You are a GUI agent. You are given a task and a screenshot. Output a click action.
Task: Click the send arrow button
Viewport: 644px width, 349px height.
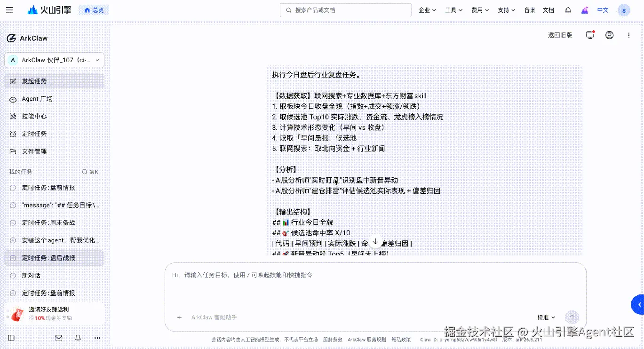coord(572,317)
